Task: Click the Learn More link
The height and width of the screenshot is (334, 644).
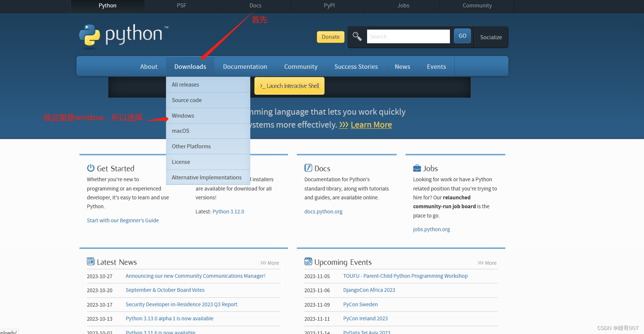Action: 371,125
